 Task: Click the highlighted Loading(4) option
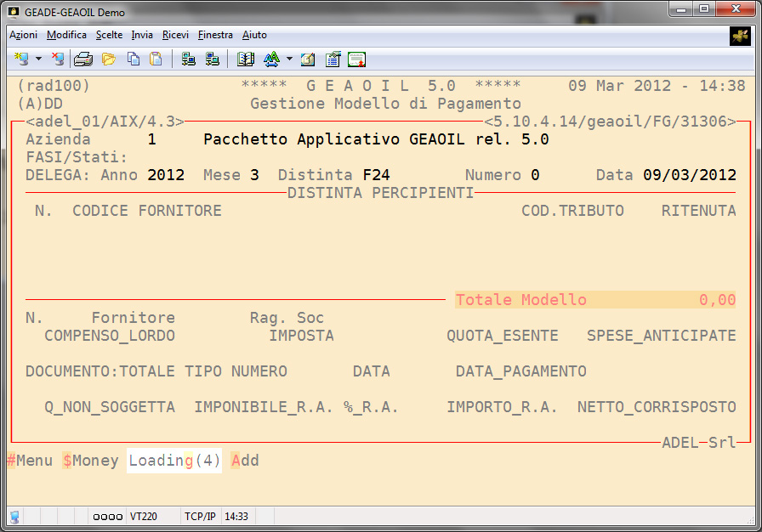tap(174, 461)
